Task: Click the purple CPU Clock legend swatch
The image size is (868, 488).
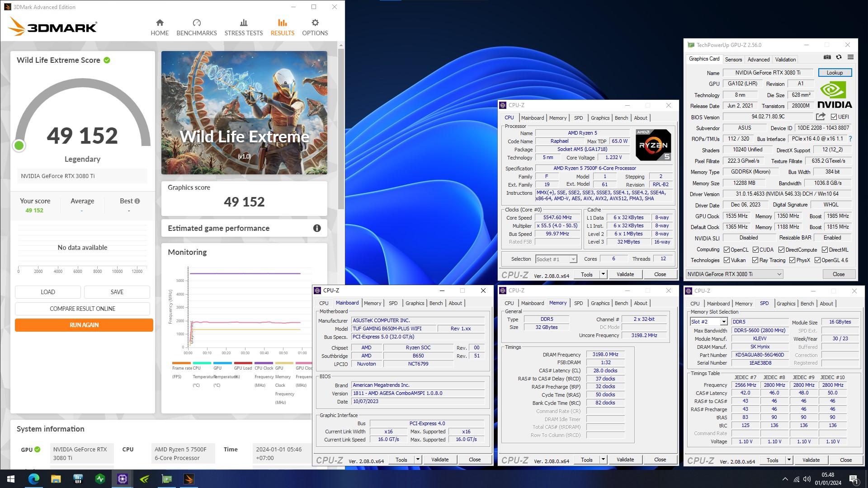Action: [264, 363]
